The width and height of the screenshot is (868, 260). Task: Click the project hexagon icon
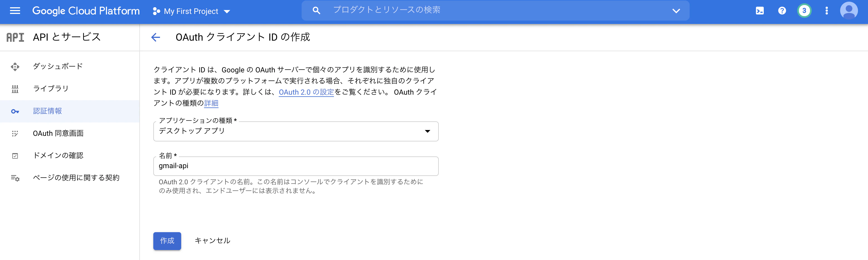(x=156, y=11)
